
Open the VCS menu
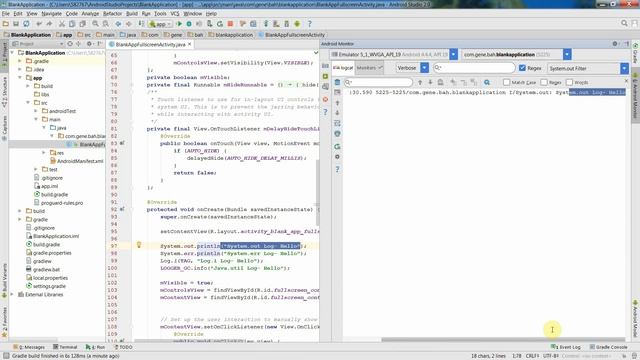[175, 13]
